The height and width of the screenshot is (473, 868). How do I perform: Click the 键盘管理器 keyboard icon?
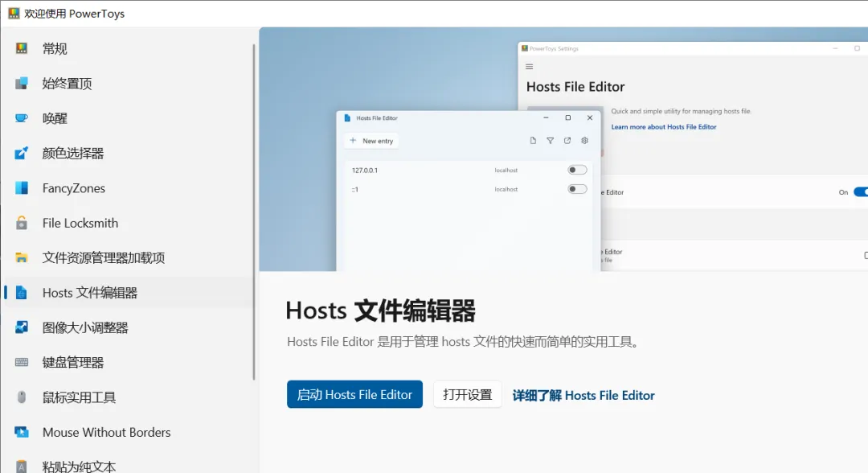pyautogui.click(x=22, y=362)
